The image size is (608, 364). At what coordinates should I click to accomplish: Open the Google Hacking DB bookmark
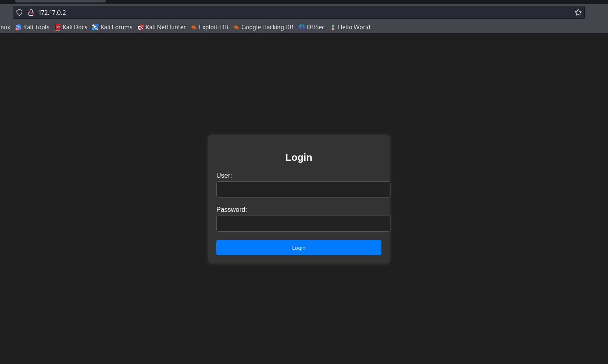click(263, 27)
